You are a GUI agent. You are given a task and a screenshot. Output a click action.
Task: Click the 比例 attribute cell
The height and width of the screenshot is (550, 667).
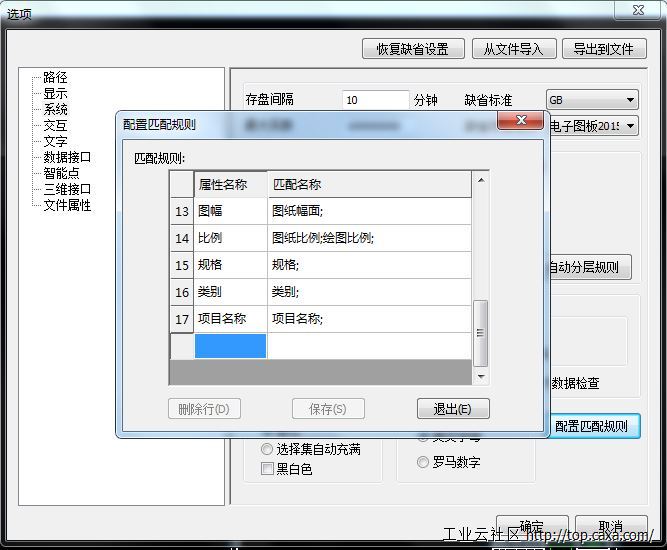point(231,238)
